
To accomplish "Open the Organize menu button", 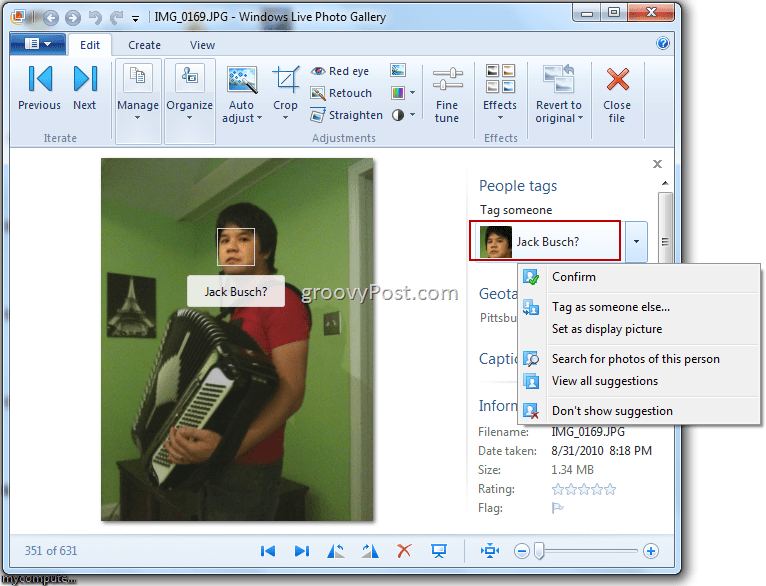I will (190, 101).
